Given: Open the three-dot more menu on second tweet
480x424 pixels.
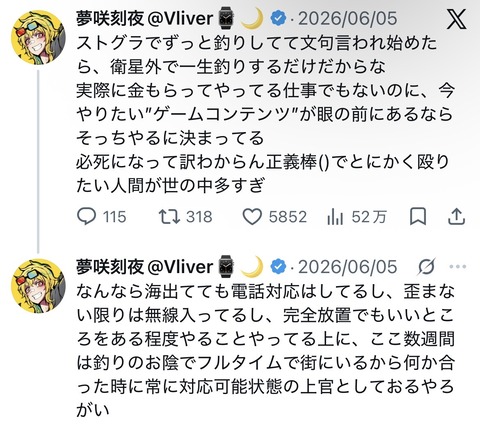Looking at the screenshot, I should 458,267.
